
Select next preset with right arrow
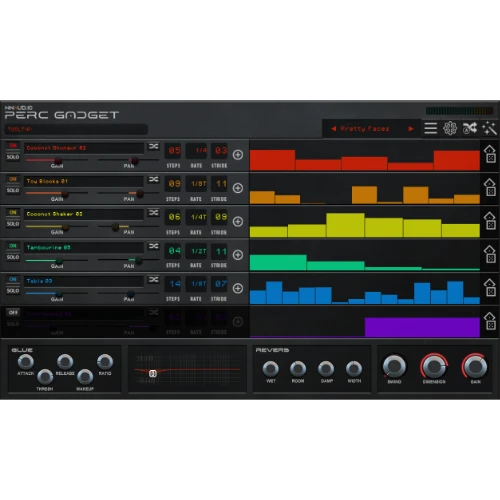(411, 129)
